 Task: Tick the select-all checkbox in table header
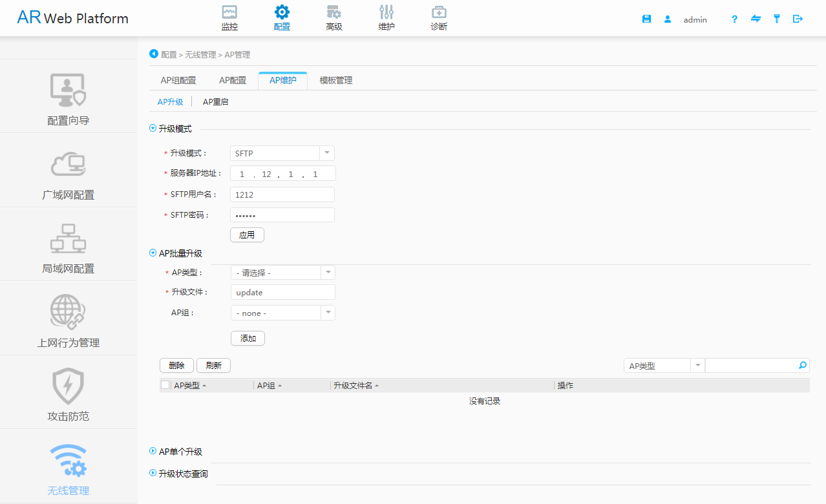(165, 385)
